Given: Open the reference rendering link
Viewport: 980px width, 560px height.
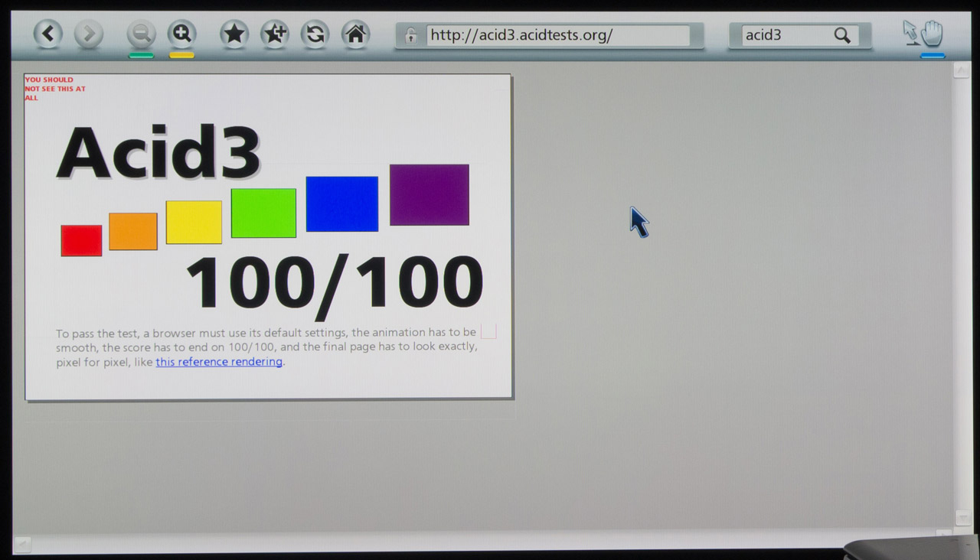Looking at the screenshot, I should (219, 362).
